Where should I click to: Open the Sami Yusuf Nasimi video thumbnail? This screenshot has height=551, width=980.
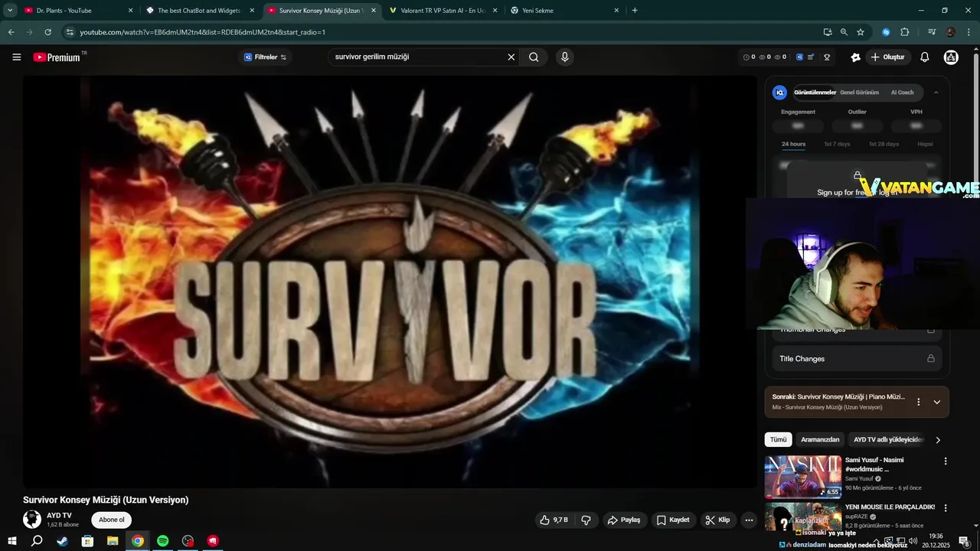(x=802, y=477)
